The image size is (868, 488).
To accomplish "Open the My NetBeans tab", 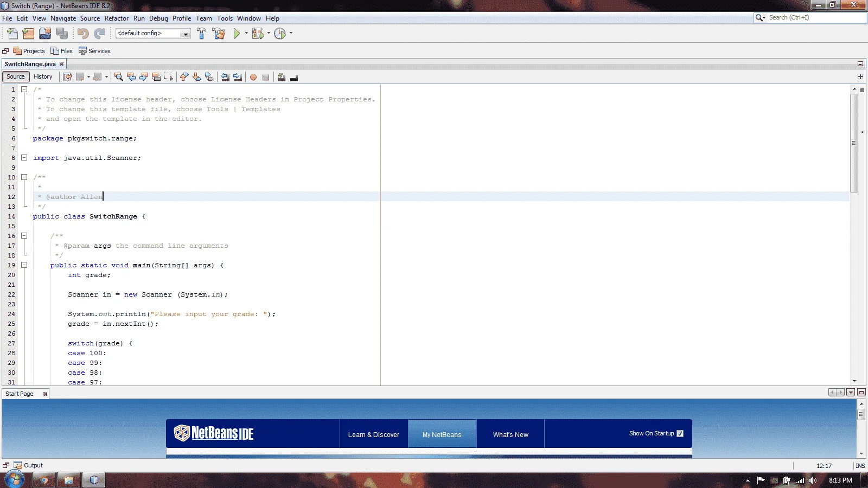I will [x=442, y=434].
